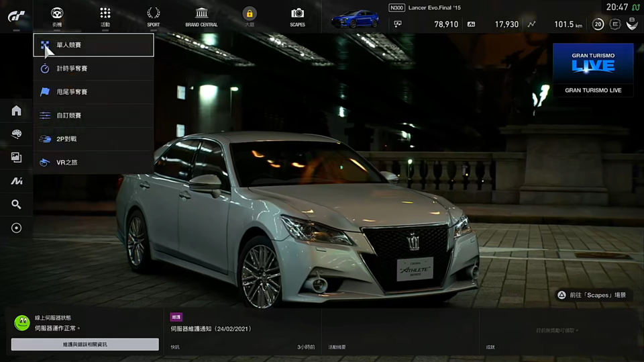Open the gallery photos icon in sidebar
This screenshot has height=362, width=644.
(x=16, y=157)
